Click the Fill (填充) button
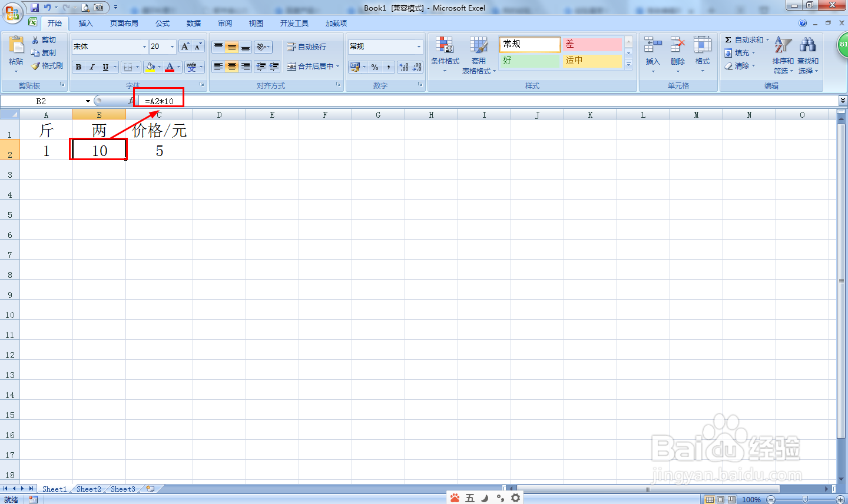The image size is (848, 504). click(x=740, y=53)
